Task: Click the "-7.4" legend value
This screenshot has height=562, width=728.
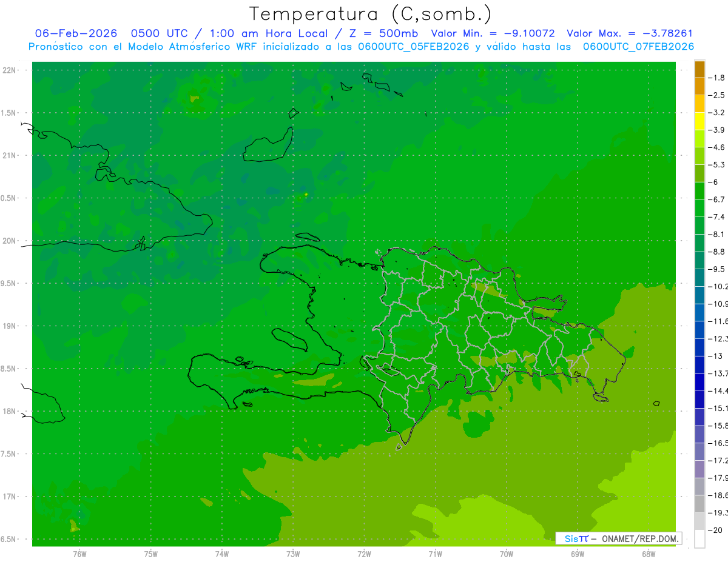Action: (717, 217)
